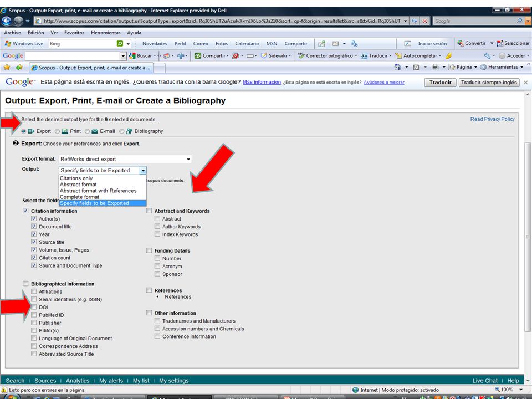Viewport: 532px width, 399px height.
Task: Select the Print output radio button
Action: [x=57, y=131]
